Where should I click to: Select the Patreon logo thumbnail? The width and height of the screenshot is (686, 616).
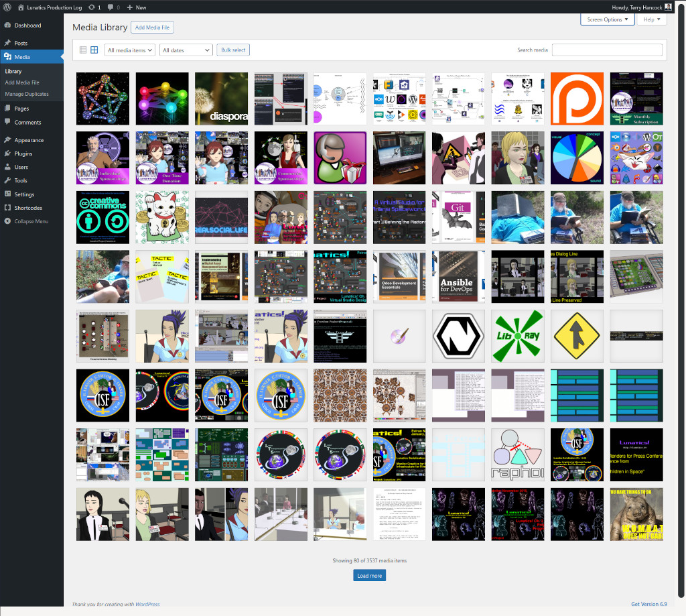[x=577, y=99]
